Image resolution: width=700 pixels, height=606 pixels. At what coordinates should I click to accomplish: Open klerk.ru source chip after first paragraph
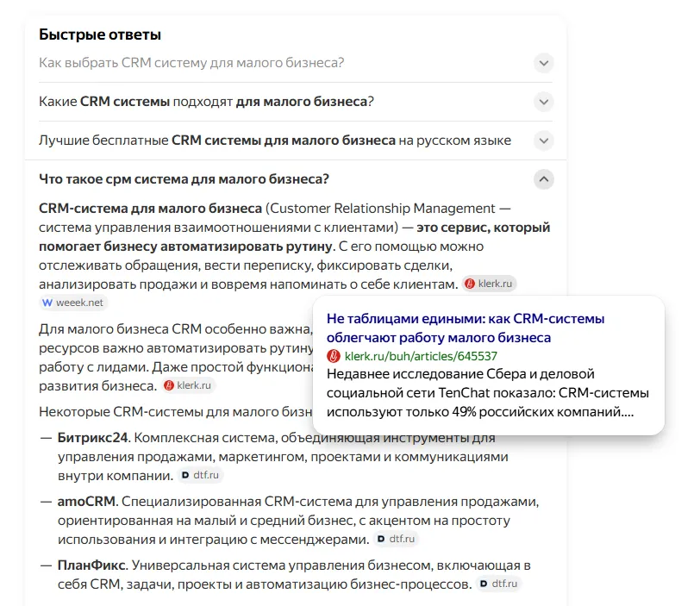[490, 284]
